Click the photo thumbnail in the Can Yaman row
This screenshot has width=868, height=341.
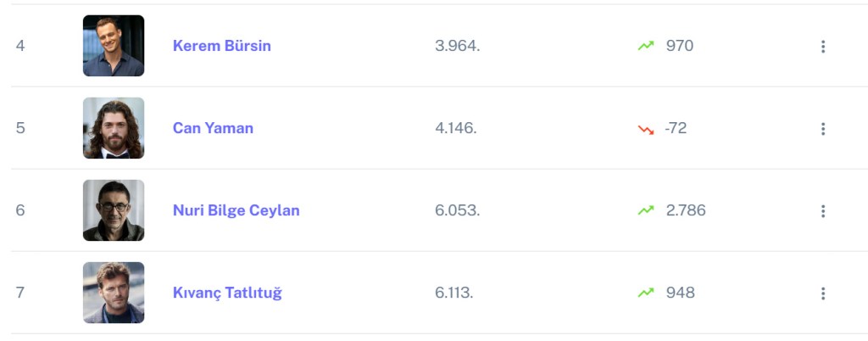[114, 128]
